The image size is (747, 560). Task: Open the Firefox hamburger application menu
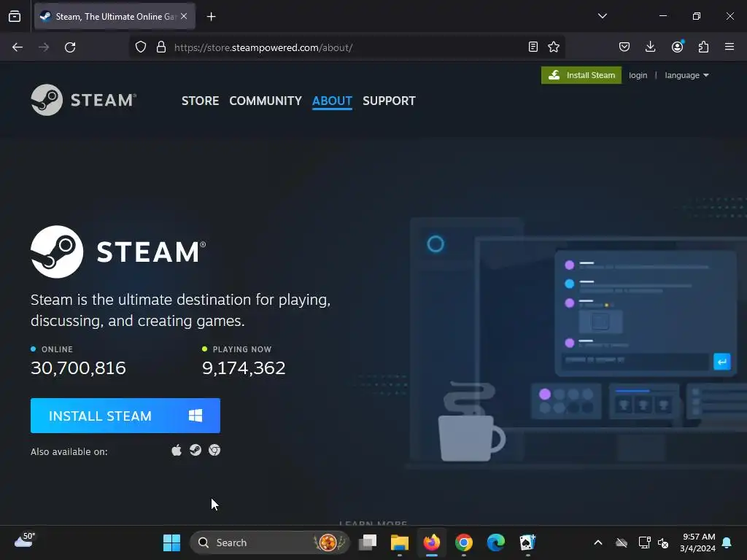729,47
